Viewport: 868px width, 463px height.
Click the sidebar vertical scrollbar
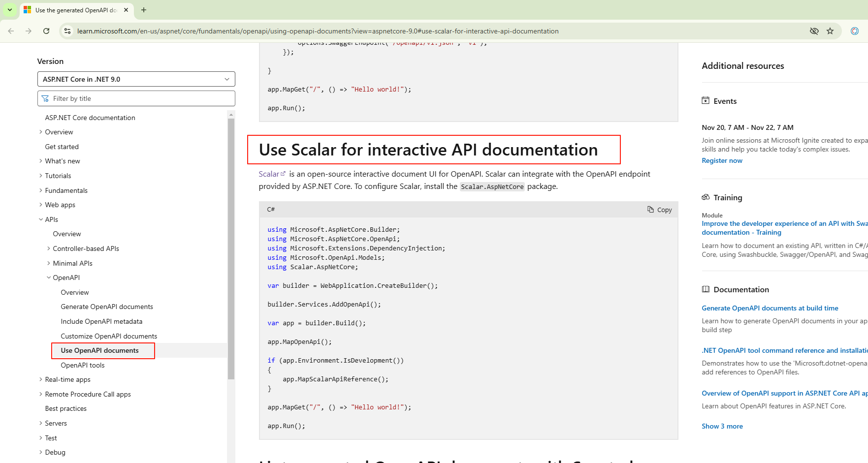click(x=231, y=249)
